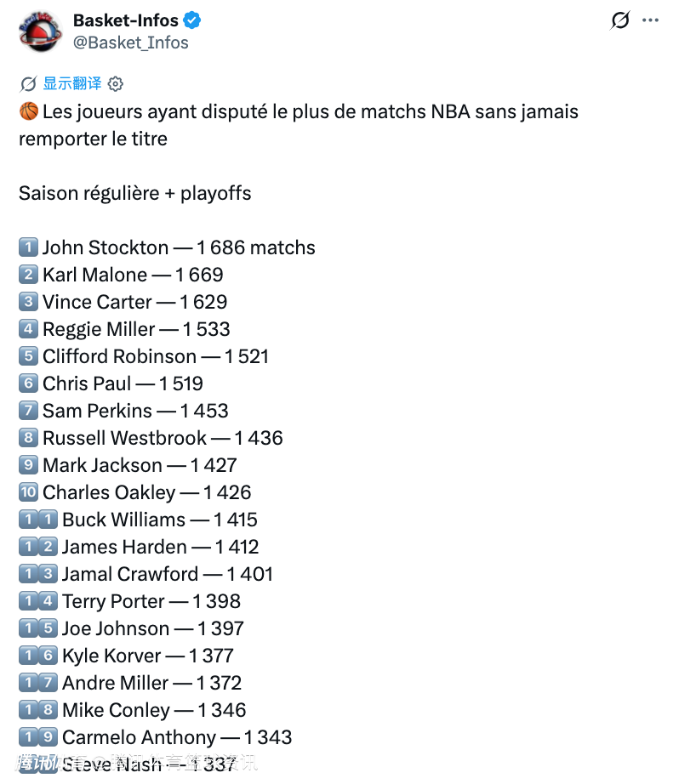Viewport: 679px width, 784px height.
Task: Click the 'Saison régulière + playoffs' line
Action: (x=135, y=194)
